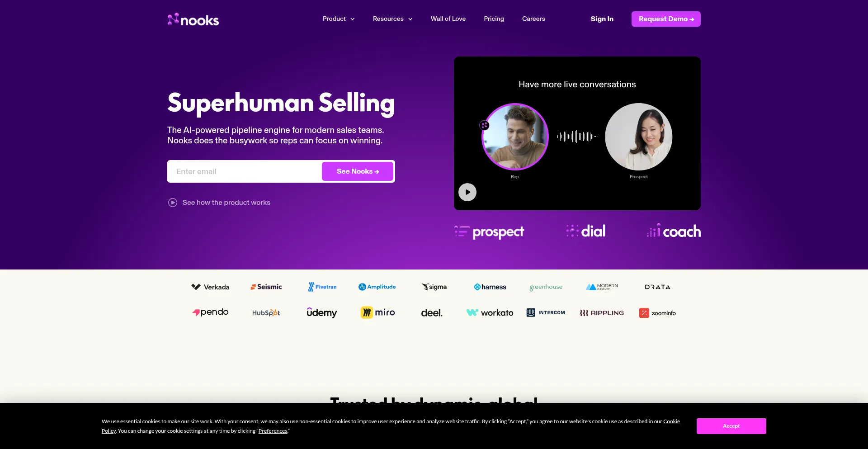Click the See Nooks button
This screenshot has height=449, width=868.
358,171
